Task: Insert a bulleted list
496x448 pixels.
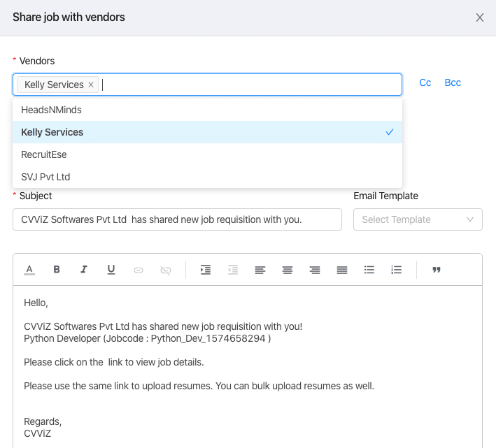Action: tap(369, 270)
